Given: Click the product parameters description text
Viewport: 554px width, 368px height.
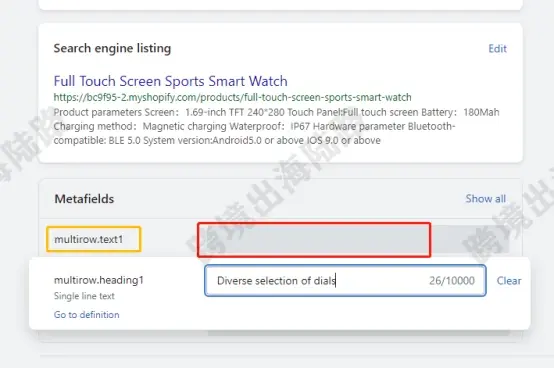Looking at the screenshot, I should click(276, 126).
